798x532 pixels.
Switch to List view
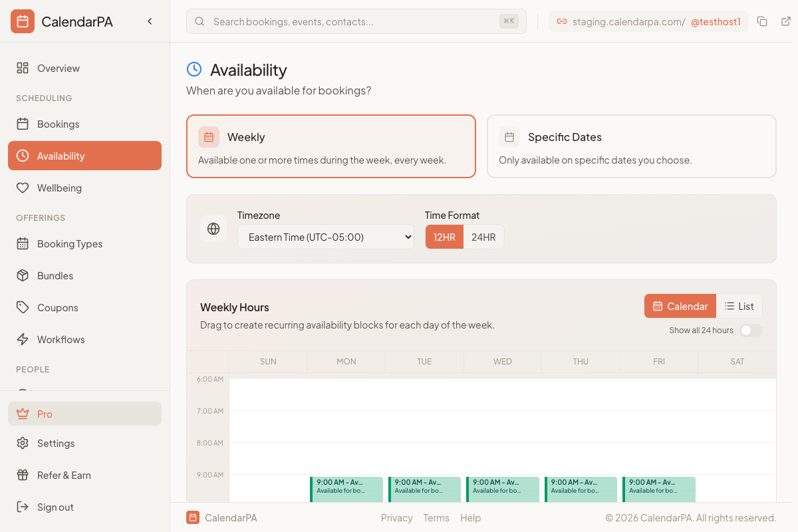tap(739, 306)
